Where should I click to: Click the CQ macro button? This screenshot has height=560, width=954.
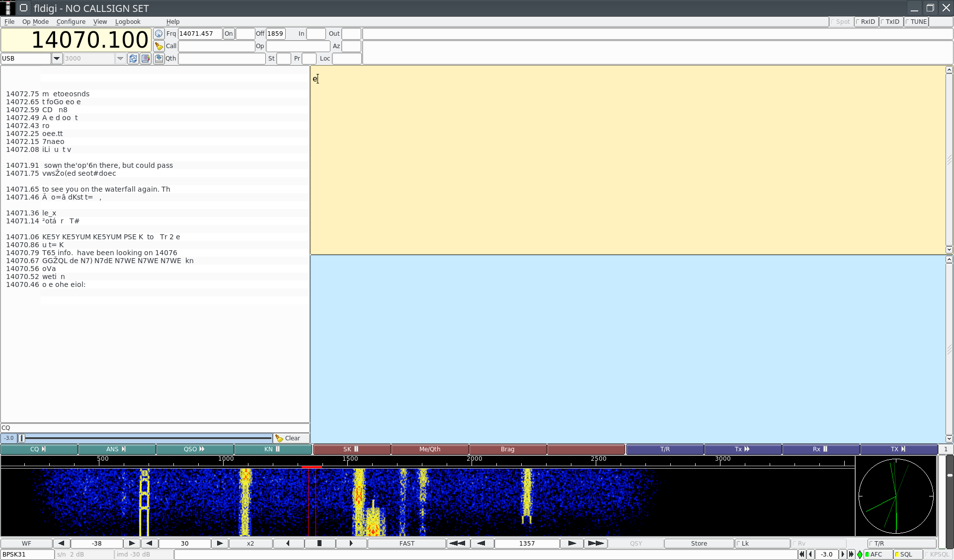[39, 449]
